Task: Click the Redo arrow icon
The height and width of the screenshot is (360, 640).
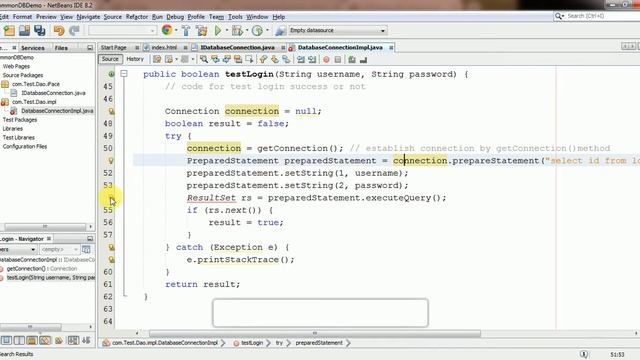Action: coord(74,31)
